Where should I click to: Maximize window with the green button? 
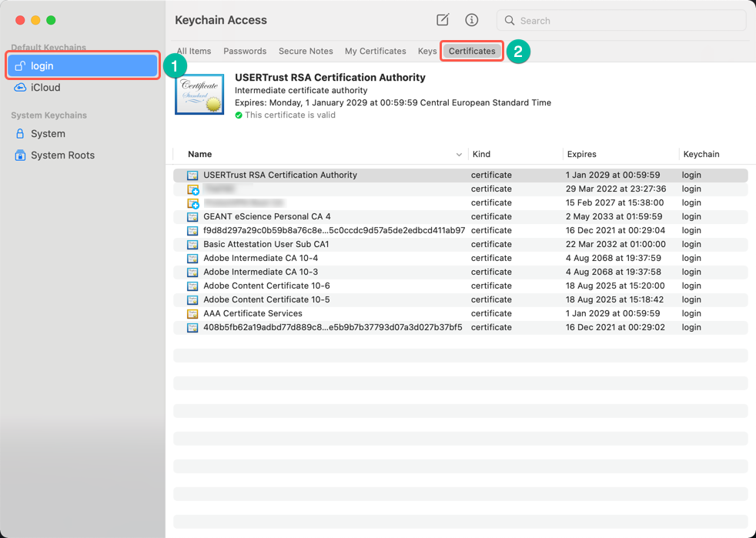coord(51,20)
